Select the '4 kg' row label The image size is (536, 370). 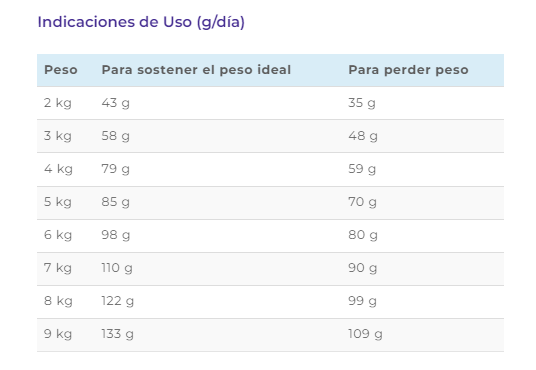click(58, 169)
